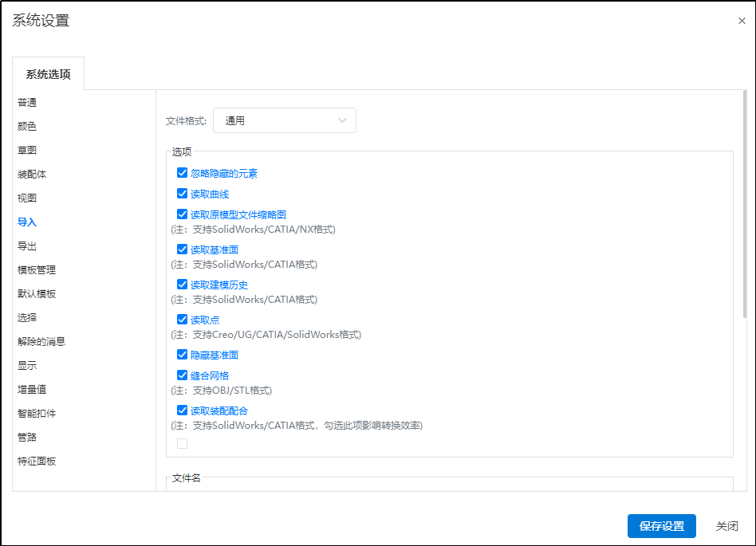Close the 系统设置 dialog with the X icon

[742, 22]
